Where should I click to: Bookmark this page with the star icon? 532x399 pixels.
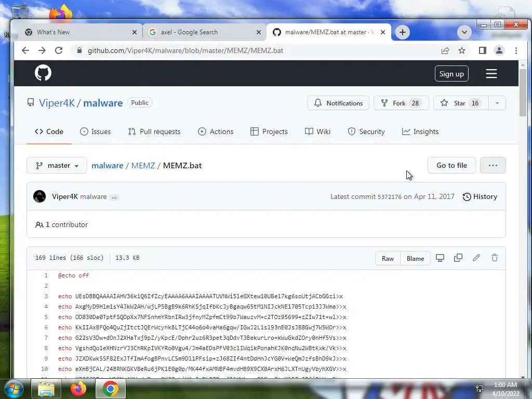click(462, 50)
